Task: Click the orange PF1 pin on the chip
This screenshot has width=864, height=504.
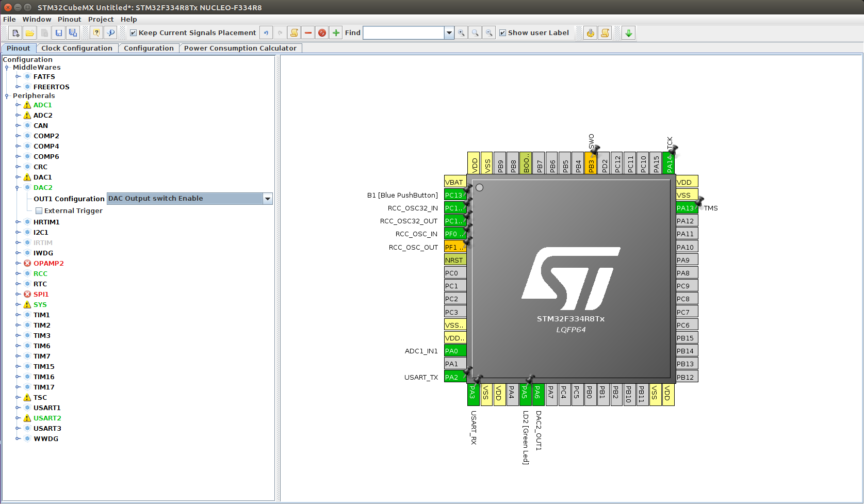Action: (x=454, y=247)
